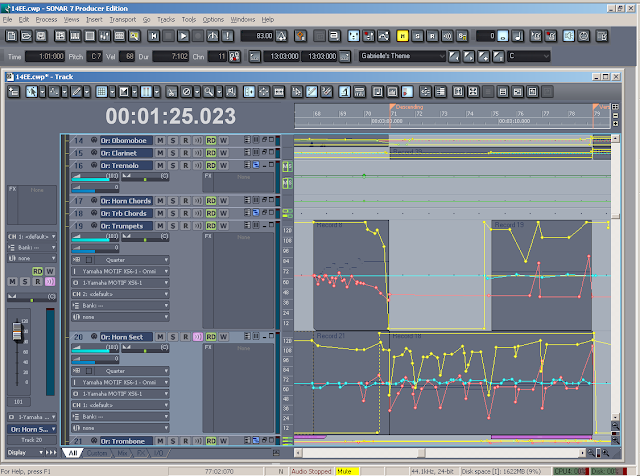The width and height of the screenshot is (640, 476).
Task: Click the inspector volume fader handle
Action: pyautogui.click(x=17, y=331)
